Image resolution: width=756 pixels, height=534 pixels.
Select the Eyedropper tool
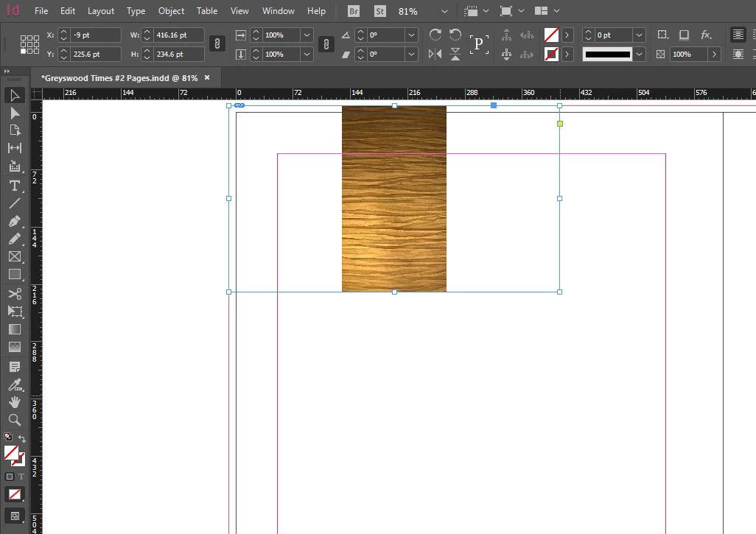[x=15, y=385]
